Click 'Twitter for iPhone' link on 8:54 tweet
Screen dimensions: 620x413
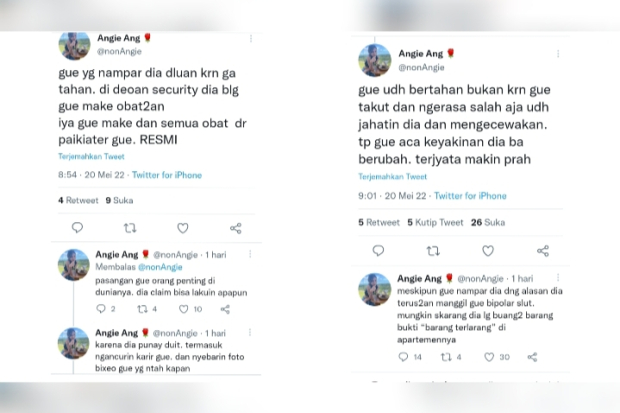[x=167, y=175]
